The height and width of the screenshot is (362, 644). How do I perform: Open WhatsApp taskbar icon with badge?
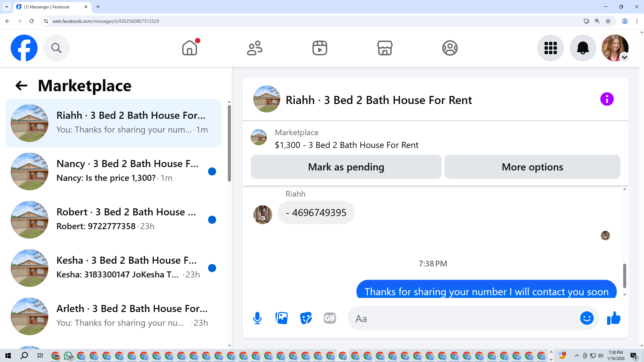(x=68, y=356)
